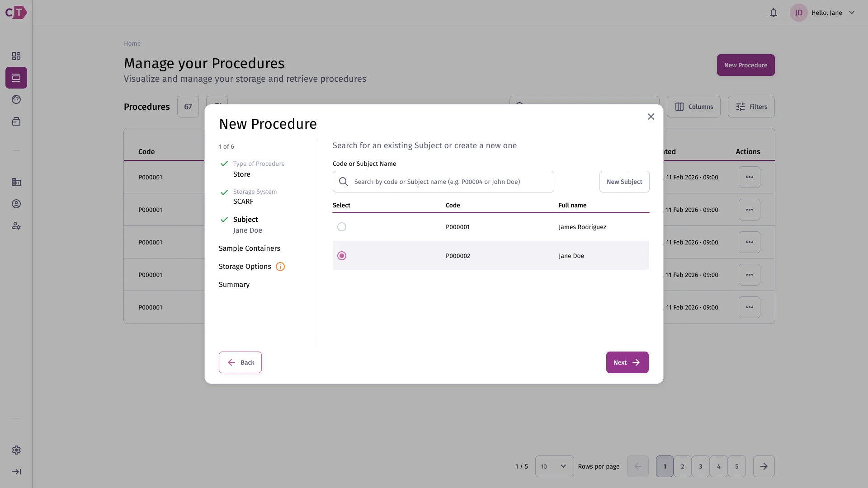The height and width of the screenshot is (488, 868).
Task: Open the procedures icon in sidebar
Action: pos(16,78)
